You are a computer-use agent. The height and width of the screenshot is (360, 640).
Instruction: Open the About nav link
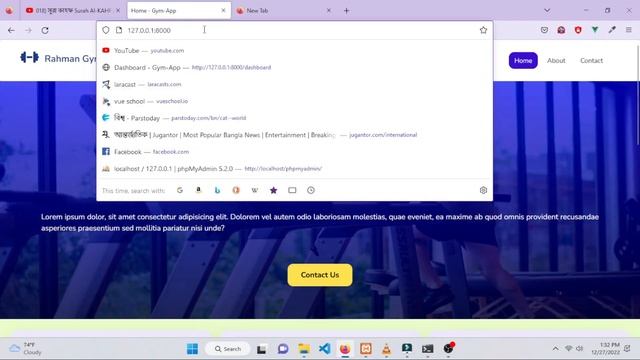coord(556,60)
